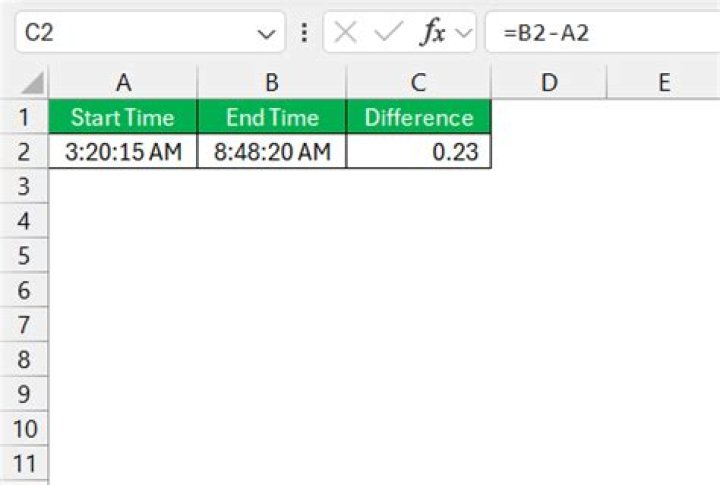
Task: Click the Start Time header cell
Action: pos(122,118)
